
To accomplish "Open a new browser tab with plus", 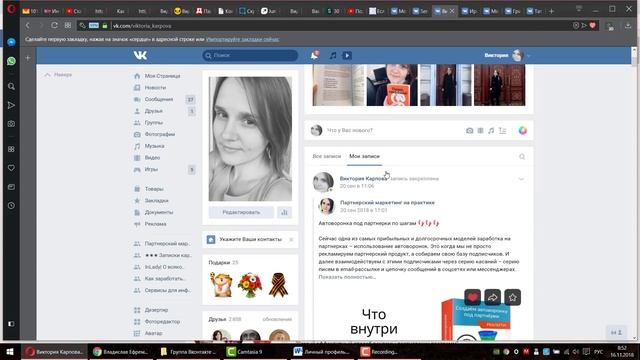I will pos(551,11).
